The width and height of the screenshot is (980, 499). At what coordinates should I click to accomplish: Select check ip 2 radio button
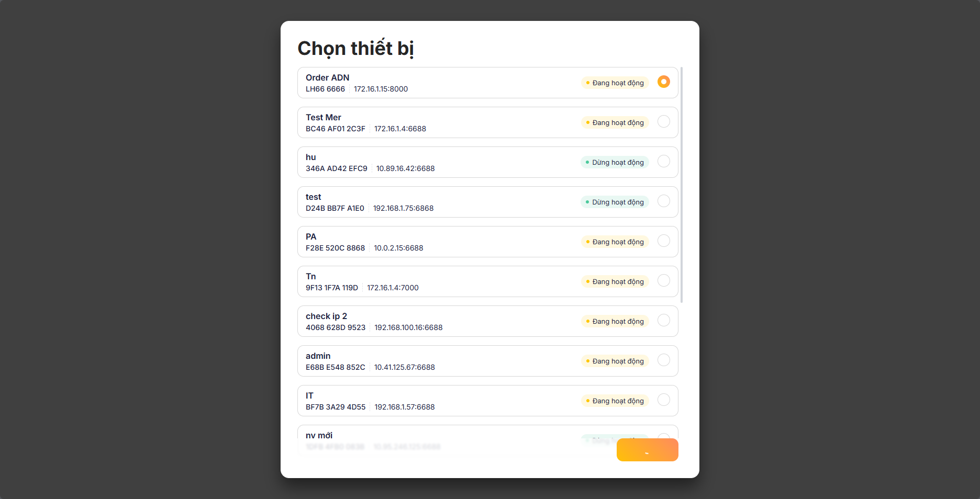click(663, 320)
